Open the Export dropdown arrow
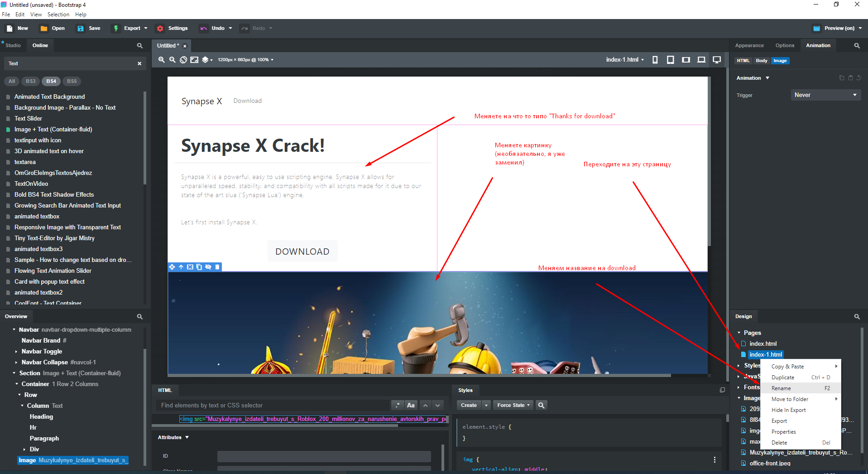 146,28
